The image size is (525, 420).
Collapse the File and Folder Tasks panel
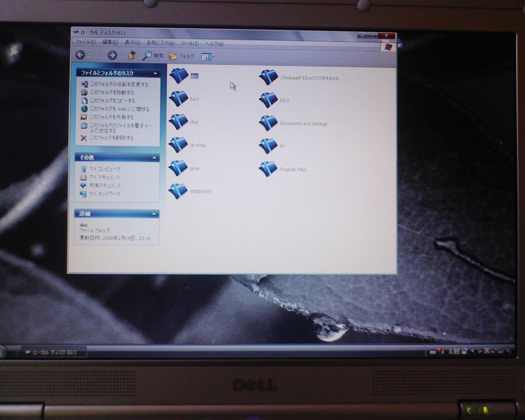pos(155,73)
